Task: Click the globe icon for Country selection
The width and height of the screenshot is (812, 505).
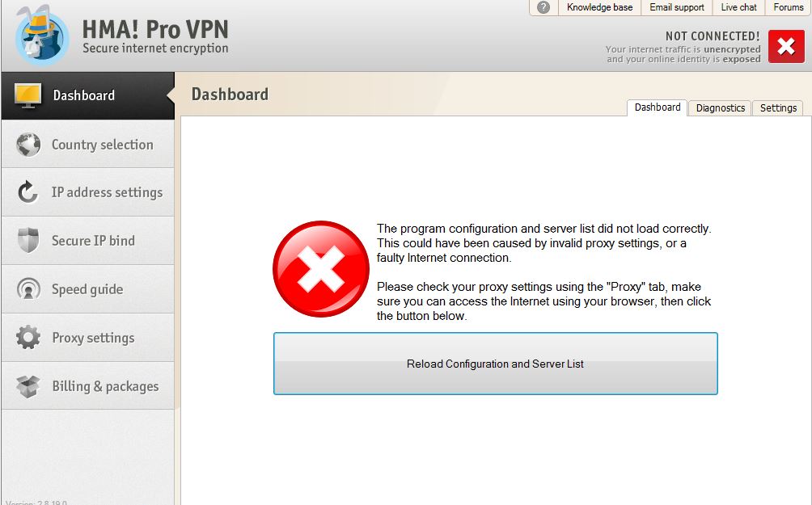Action: pyautogui.click(x=28, y=145)
